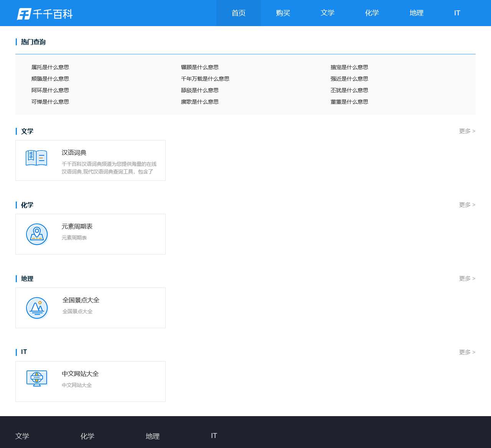Expand 更多 in the 文学 section
Image resolution: width=491 pixels, height=448 pixels.
point(467,131)
